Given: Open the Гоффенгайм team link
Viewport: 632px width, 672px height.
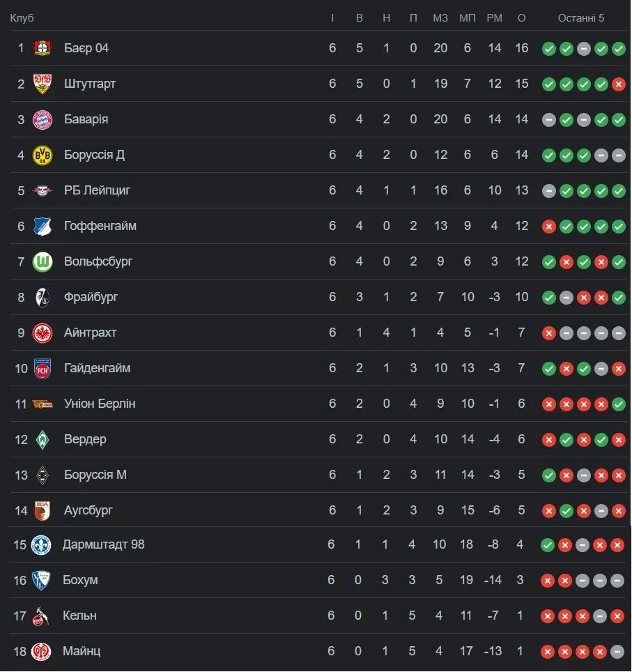Looking at the screenshot, I should (100, 226).
